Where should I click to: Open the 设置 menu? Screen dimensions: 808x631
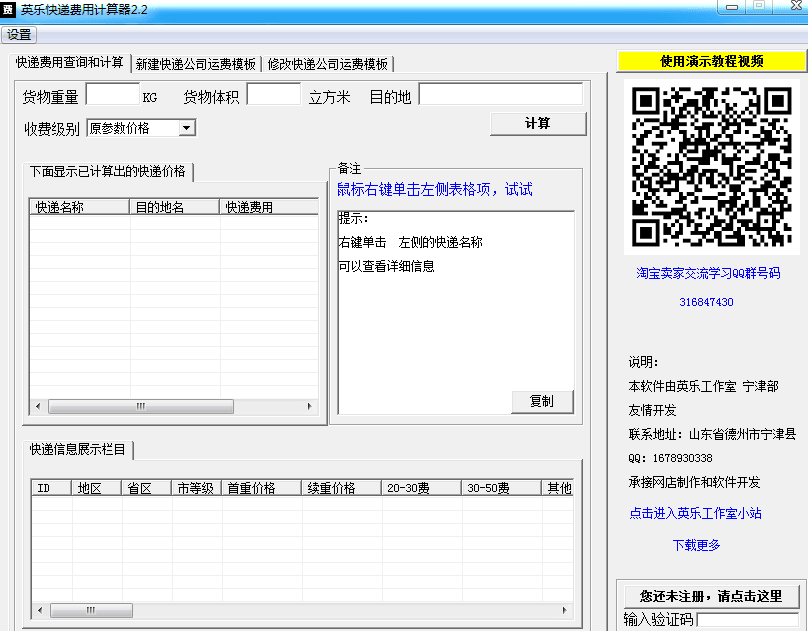[19, 34]
